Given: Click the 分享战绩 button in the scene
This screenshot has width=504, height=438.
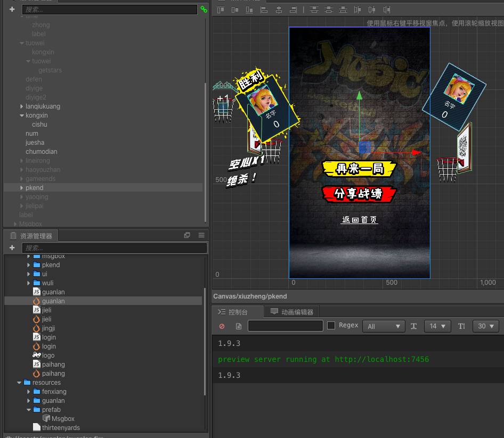Looking at the screenshot, I should 360,194.
